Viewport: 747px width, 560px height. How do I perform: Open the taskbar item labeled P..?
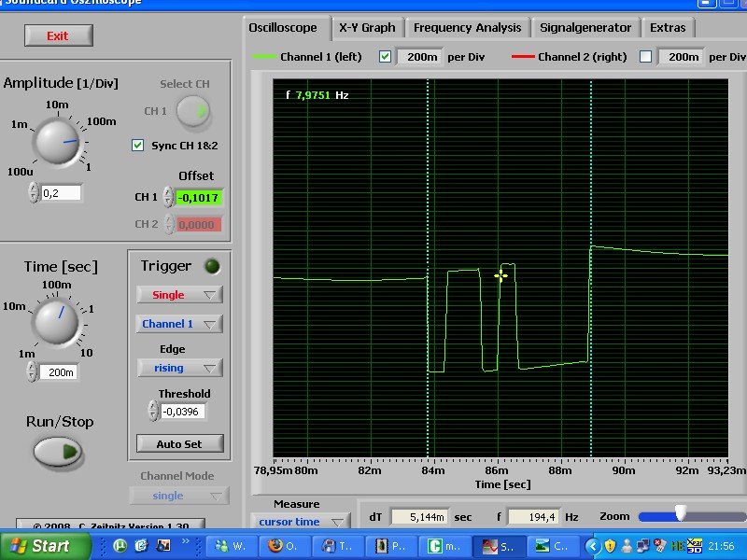(x=391, y=546)
